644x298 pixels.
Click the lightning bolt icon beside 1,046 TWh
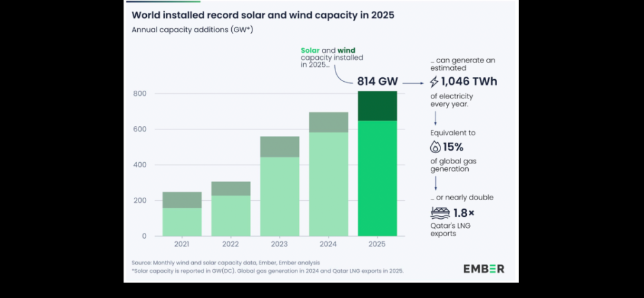click(x=434, y=82)
